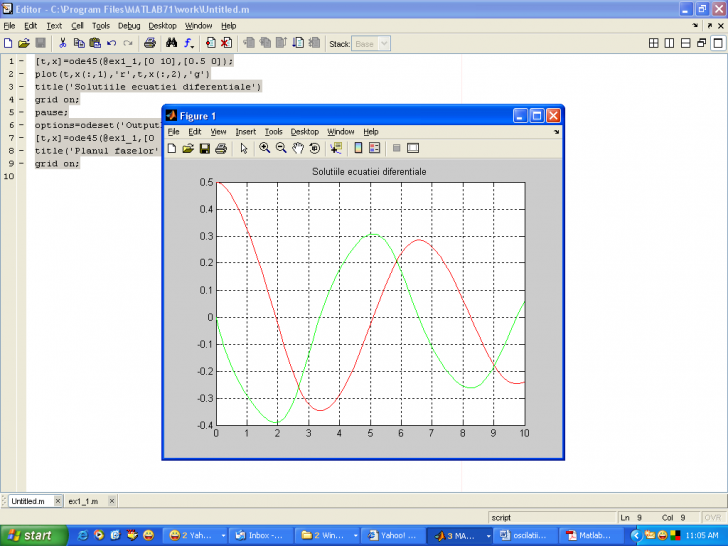Set breakpoint on line 5 dash
This screenshot has height=546, width=728.
[21, 112]
